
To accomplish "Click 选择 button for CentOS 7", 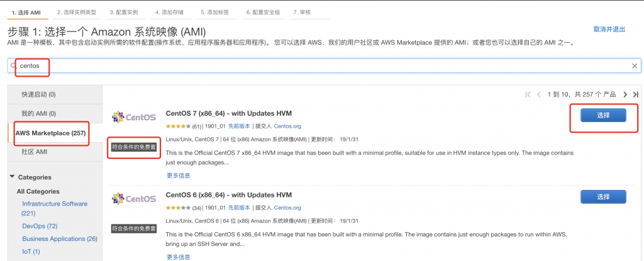I will 603,116.
